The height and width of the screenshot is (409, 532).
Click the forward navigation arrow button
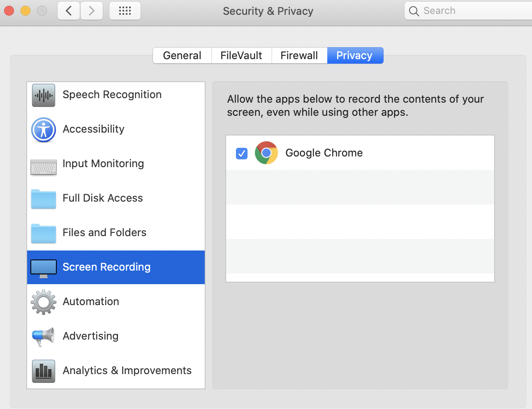(x=91, y=11)
